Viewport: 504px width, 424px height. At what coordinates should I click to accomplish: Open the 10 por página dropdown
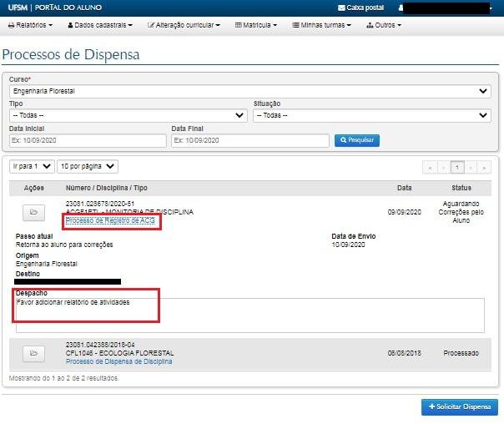(x=88, y=166)
